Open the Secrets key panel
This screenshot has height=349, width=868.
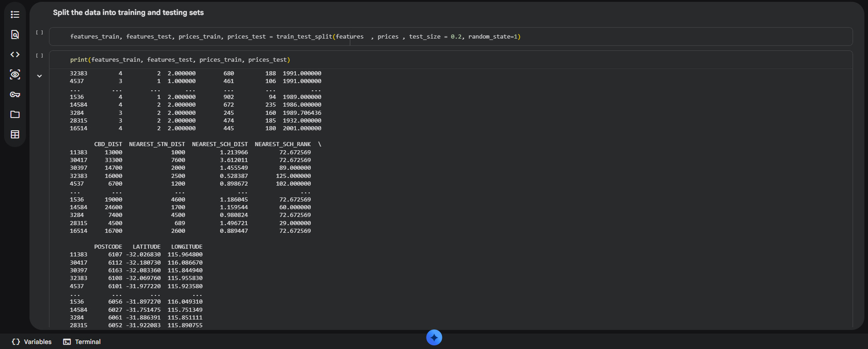[15, 94]
